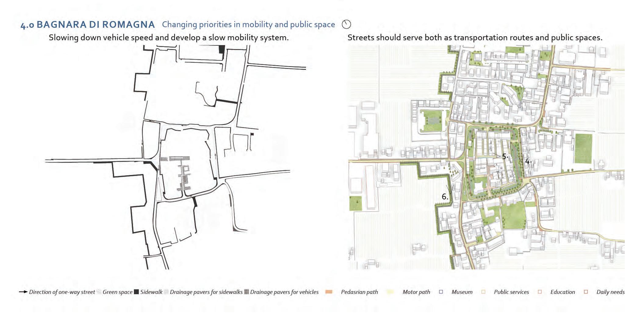Click the Daily needs legend square marker
644x314 pixels.
[586, 292]
